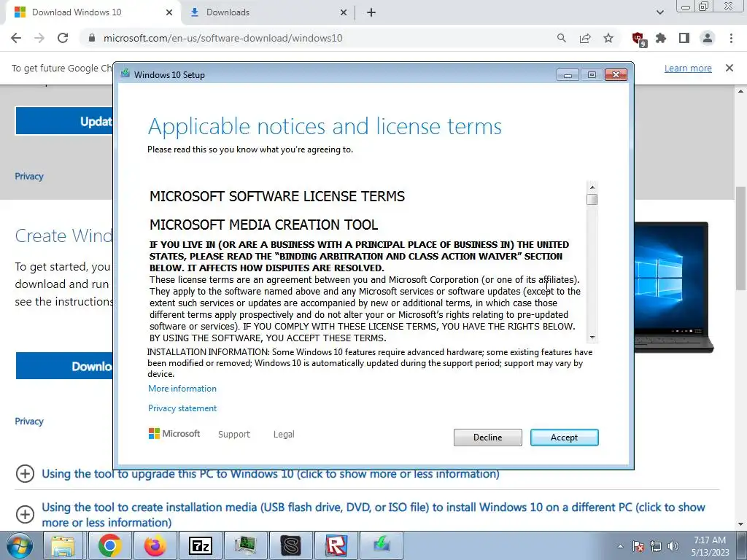Toggle Chrome side panel icon
The height and width of the screenshot is (560, 747).
(684, 38)
